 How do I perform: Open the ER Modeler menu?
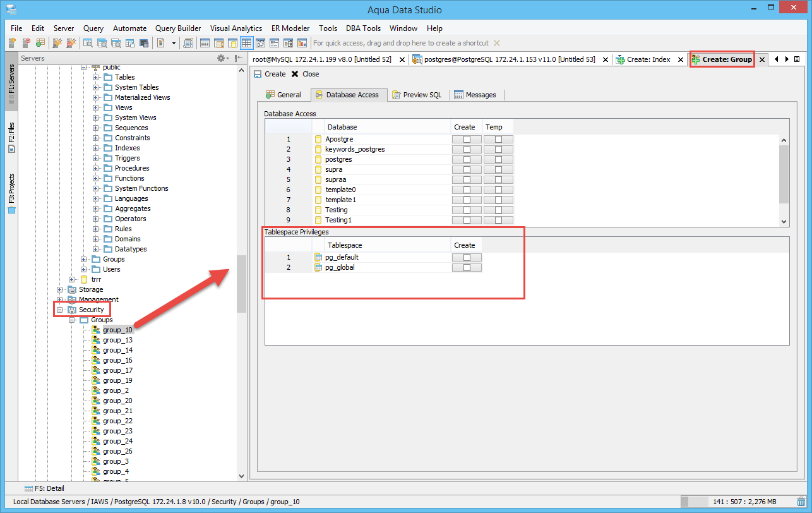[x=290, y=28]
